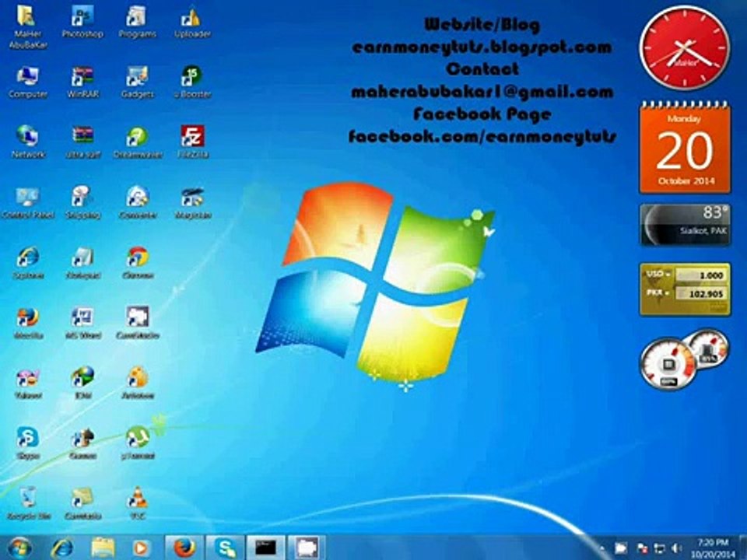Click the CPU meter gauge gadget
Image resolution: width=747 pixels, height=560 pixels.
click(x=669, y=365)
